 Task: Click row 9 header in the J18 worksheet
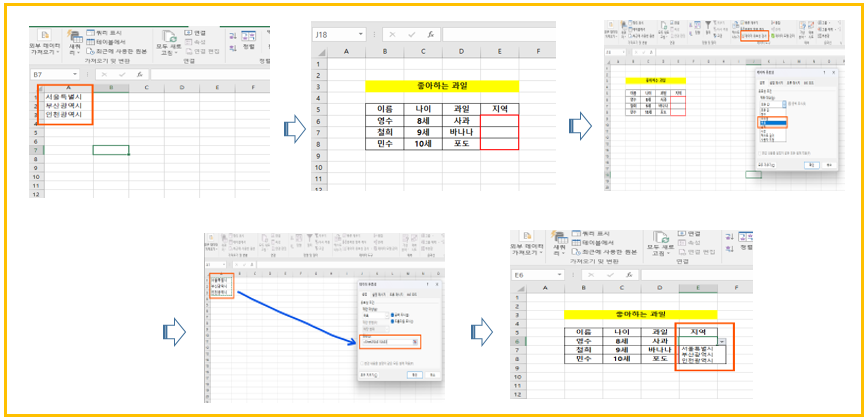click(319, 156)
